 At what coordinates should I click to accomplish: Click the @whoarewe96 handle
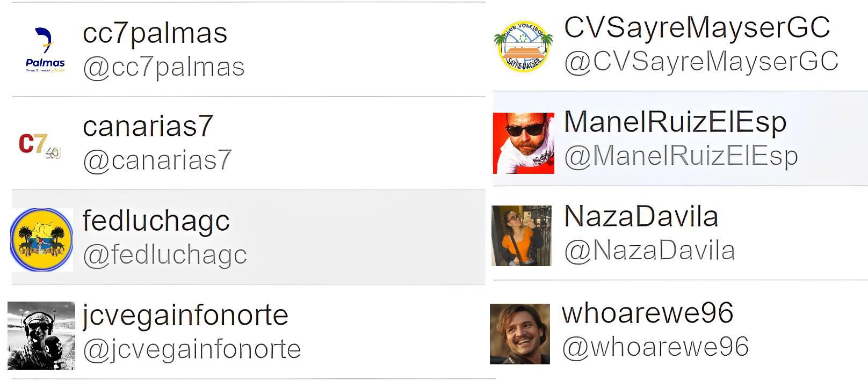point(655,347)
